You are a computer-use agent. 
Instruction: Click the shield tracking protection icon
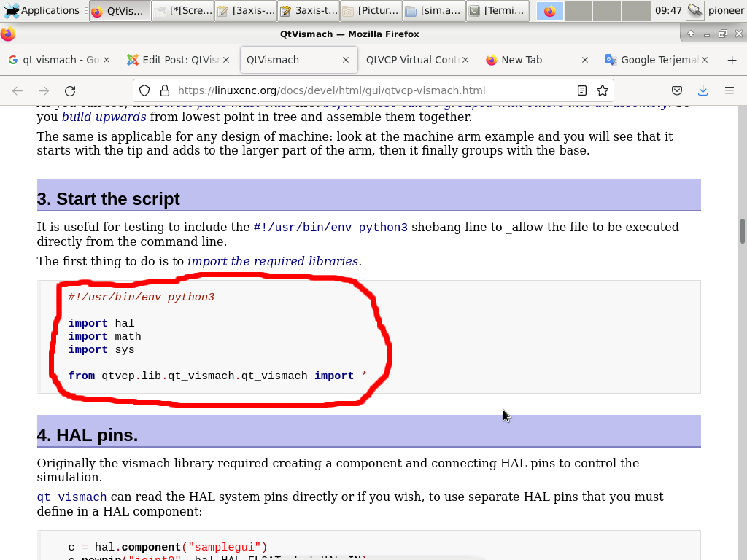(x=144, y=90)
